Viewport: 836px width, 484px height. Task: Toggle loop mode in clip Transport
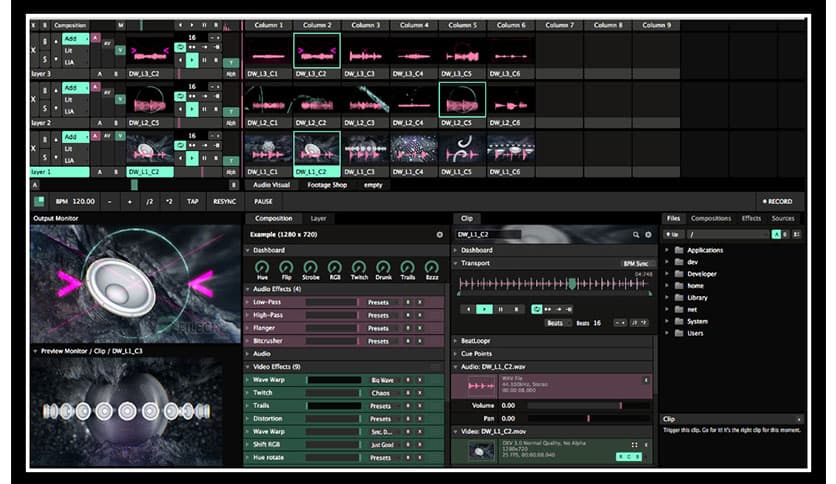[536, 309]
